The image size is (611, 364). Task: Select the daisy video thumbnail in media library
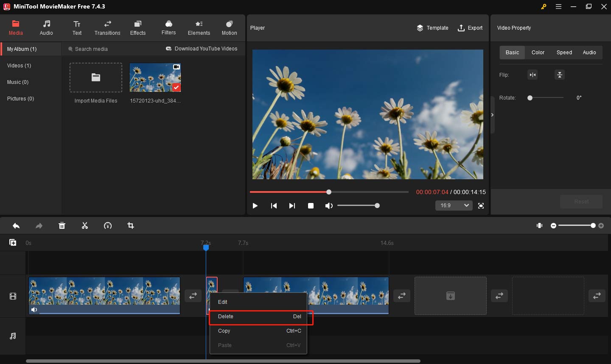[155, 78]
